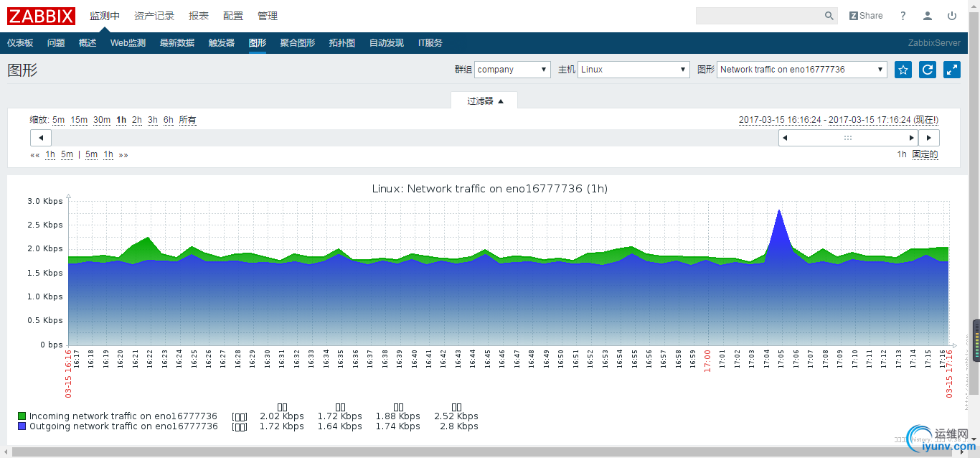The height and width of the screenshot is (458, 980).
Task: Click in the search input field
Action: click(x=759, y=16)
